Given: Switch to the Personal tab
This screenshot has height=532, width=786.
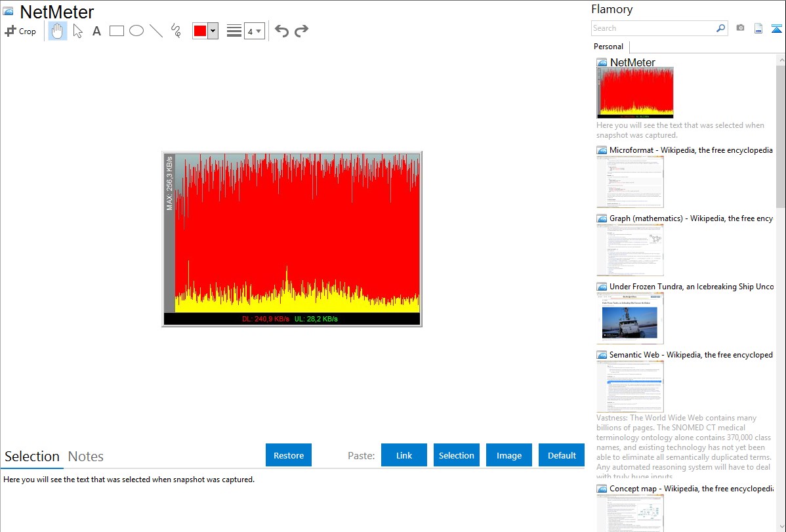Looking at the screenshot, I should [x=608, y=47].
